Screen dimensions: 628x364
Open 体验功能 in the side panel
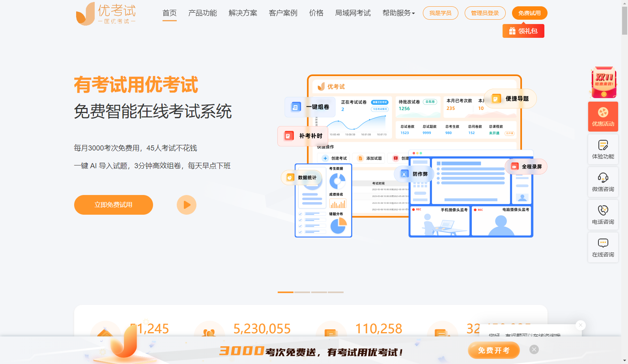603,149
